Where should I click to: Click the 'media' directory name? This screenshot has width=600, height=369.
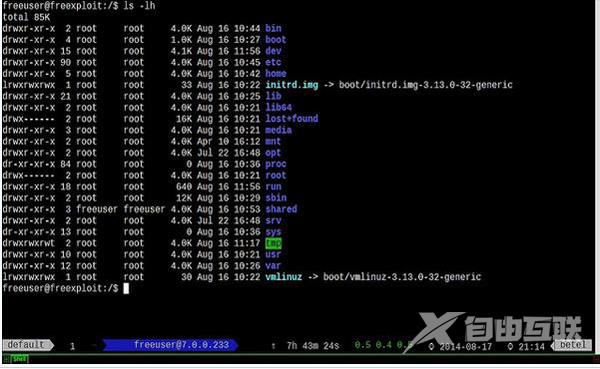pos(279,130)
